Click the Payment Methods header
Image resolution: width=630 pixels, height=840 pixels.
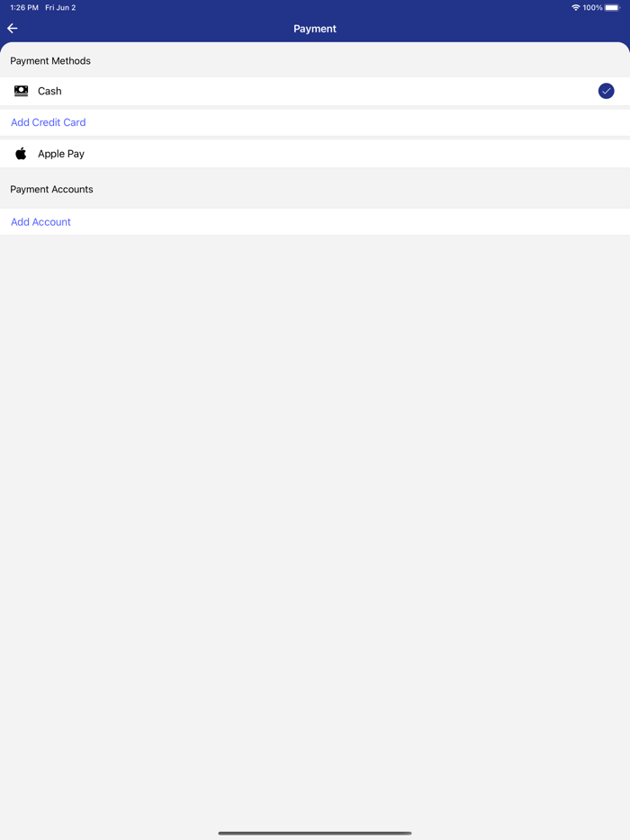coord(50,61)
